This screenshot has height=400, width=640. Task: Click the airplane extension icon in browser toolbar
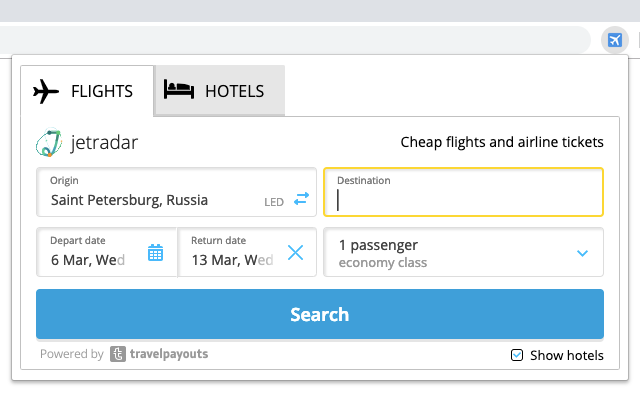(x=613, y=40)
